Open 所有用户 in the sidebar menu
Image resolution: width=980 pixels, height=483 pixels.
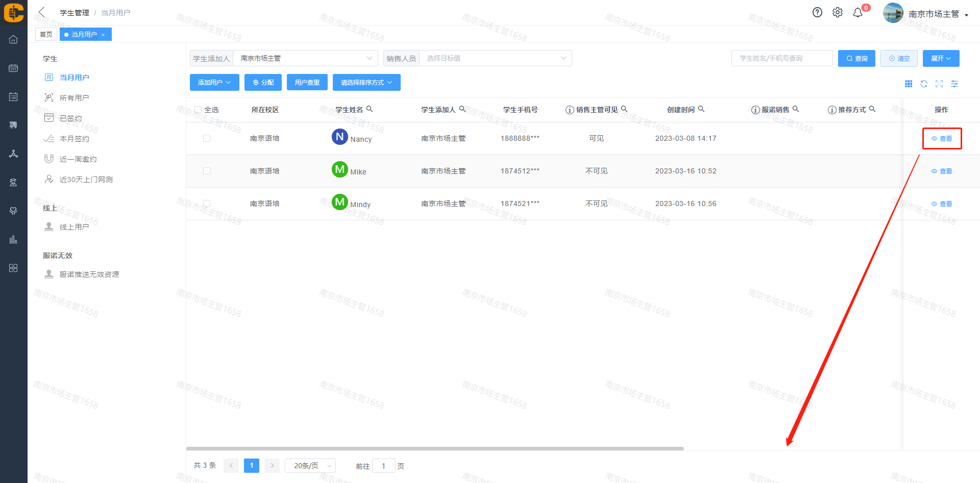click(74, 98)
